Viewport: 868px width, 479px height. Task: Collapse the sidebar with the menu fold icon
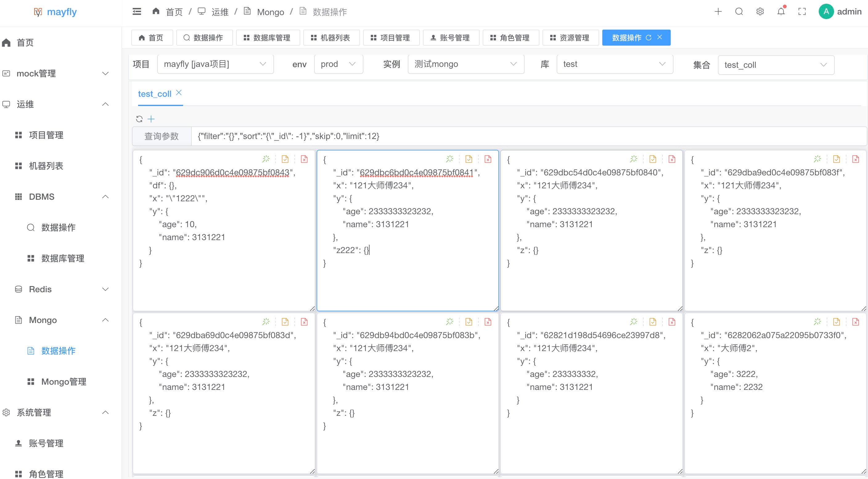[x=137, y=12]
